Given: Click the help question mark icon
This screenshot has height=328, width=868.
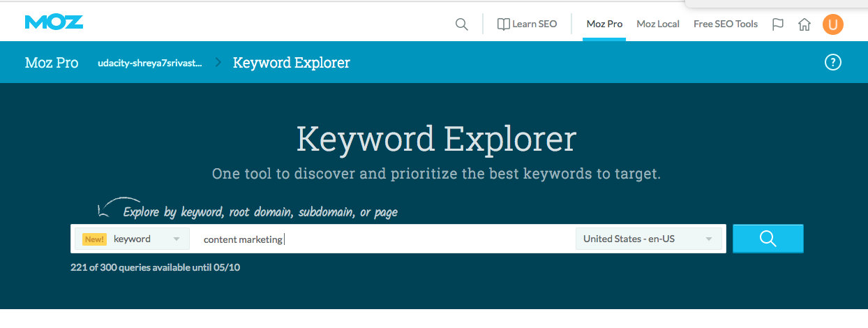Looking at the screenshot, I should pos(832,62).
